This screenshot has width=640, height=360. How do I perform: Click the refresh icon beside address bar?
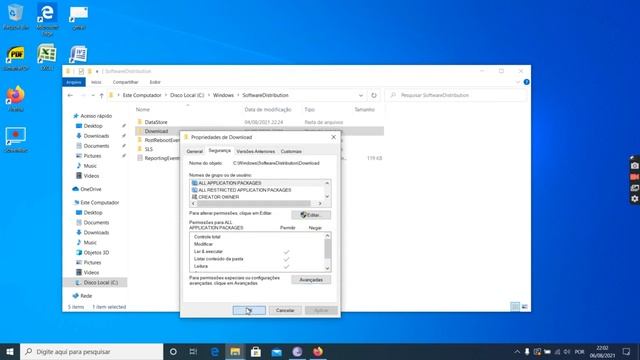tap(373, 95)
